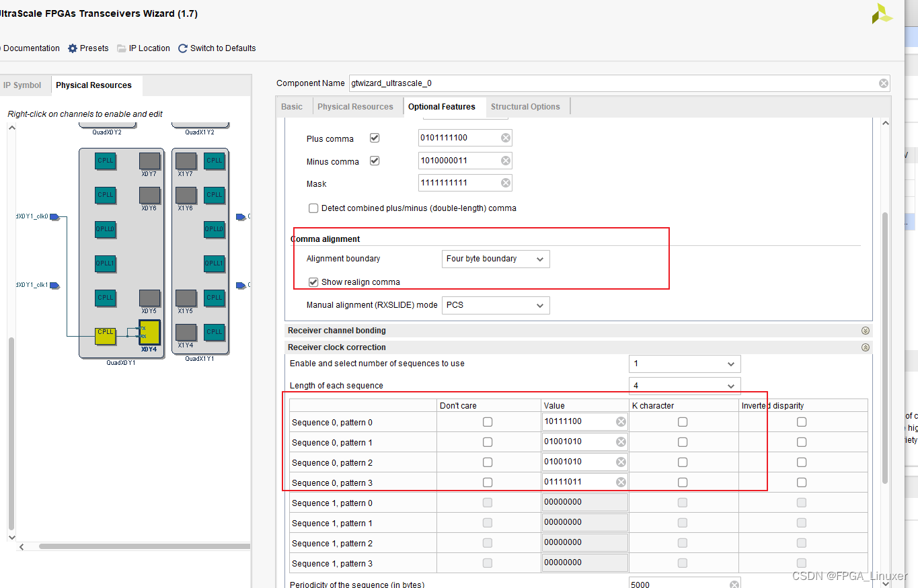Select QPLL0 block in QuadX1Y1
The image size is (918, 588).
(214, 229)
